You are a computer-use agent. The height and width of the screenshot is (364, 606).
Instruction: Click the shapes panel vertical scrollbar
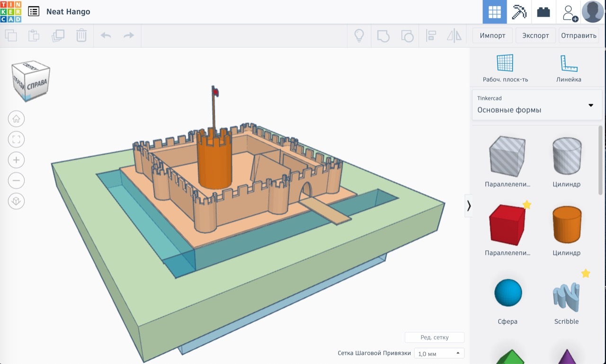coord(601,161)
